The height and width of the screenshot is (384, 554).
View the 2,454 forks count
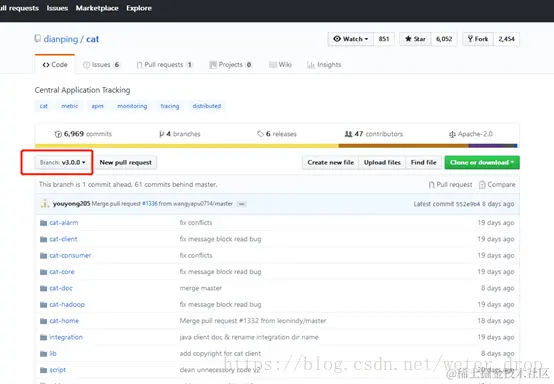click(507, 39)
